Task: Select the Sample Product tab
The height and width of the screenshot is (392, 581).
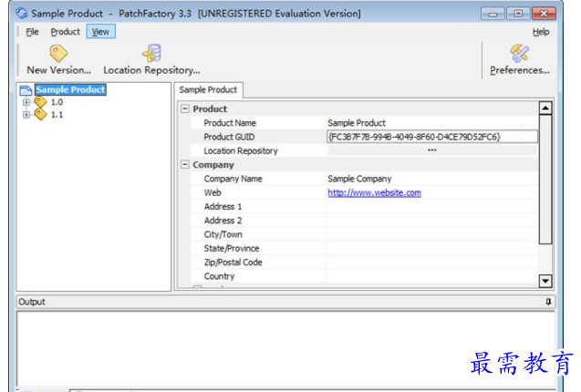Action: [x=208, y=90]
